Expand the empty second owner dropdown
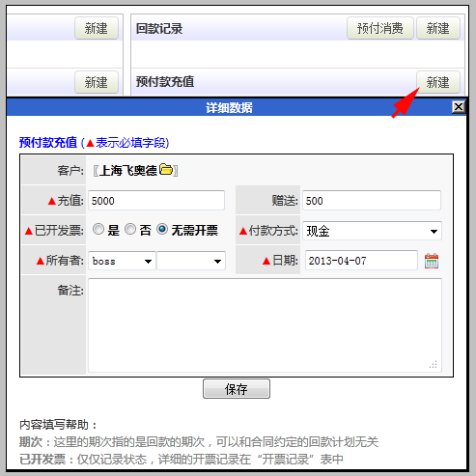 pos(191,261)
